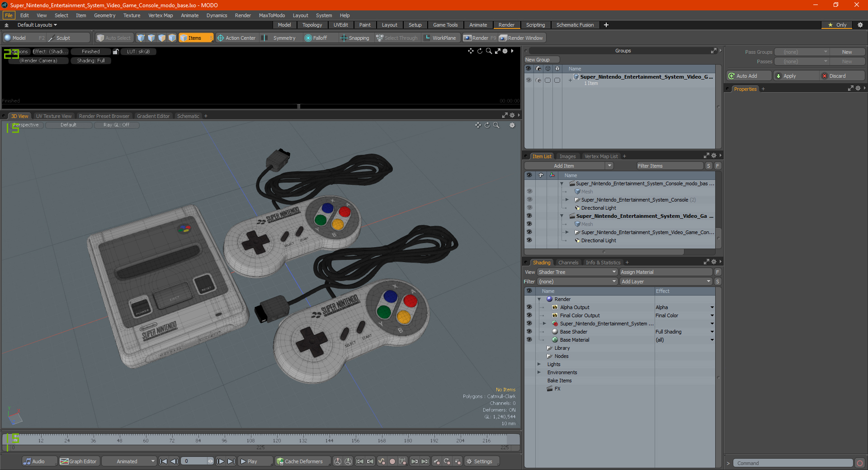Toggle visibility of Base Shader
Screen dimensions: 868x470
pyautogui.click(x=529, y=332)
